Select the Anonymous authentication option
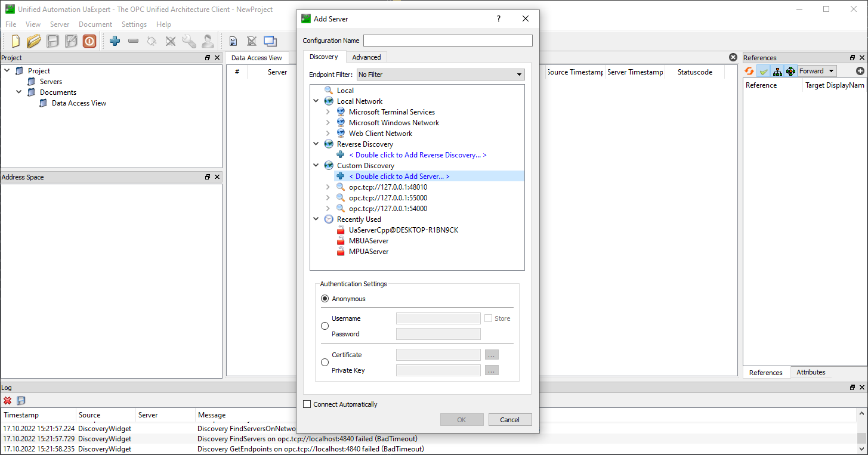 pyautogui.click(x=325, y=299)
